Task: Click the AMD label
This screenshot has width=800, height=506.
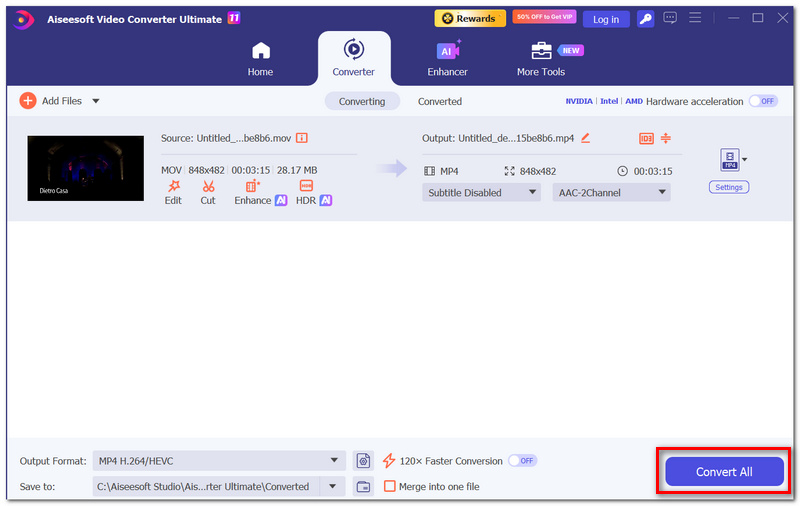Action: click(x=634, y=101)
